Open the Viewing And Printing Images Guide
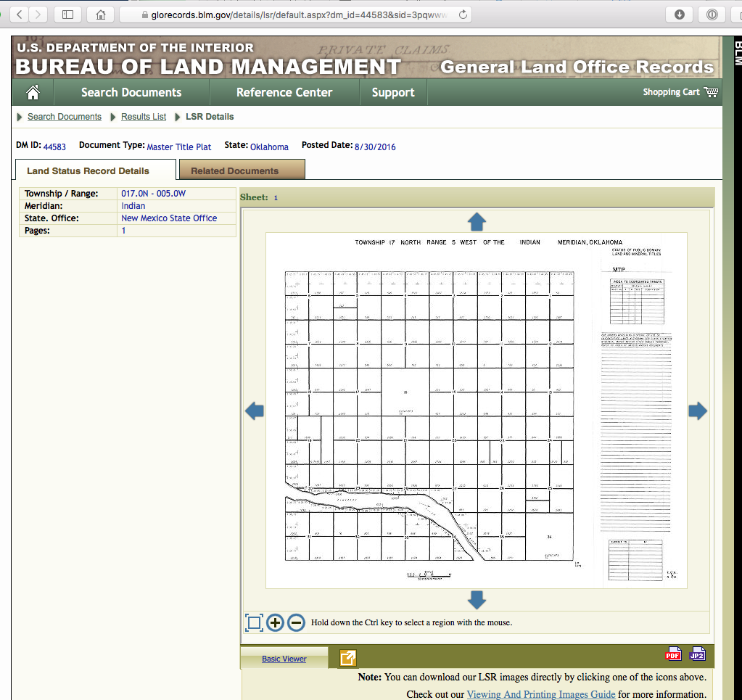This screenshot has height=700, width=742. click(x=541, y=694)
